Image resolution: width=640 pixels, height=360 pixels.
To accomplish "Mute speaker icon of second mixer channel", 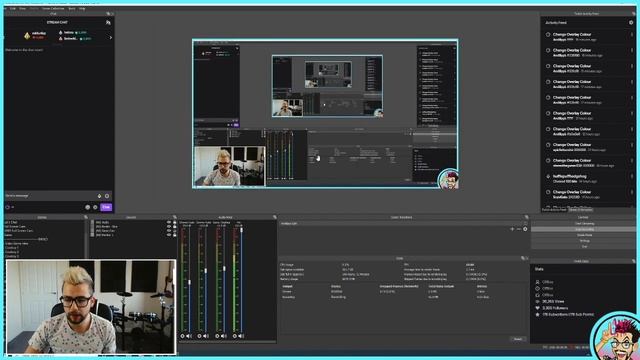I will click(x=206, y=336).
